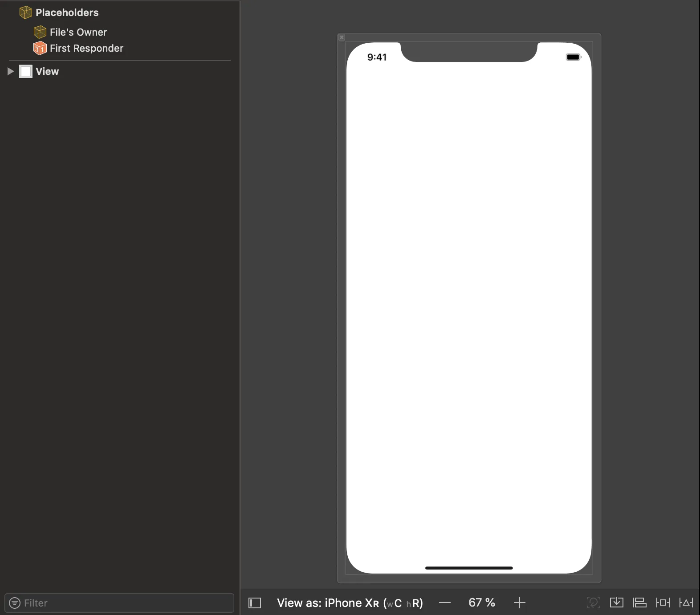Open View as: iPhone XR device picker
700x615 pixels.
click(x=350, y=603)
